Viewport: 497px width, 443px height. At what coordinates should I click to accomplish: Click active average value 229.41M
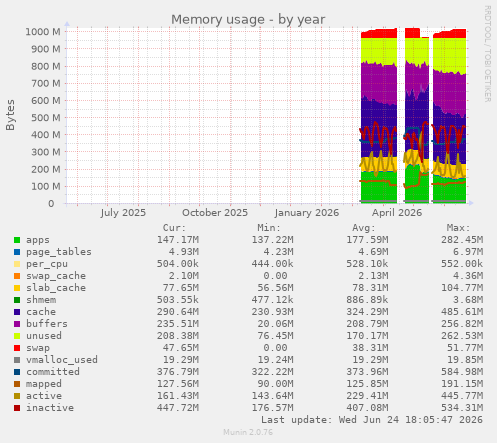(x=367, y=396)
